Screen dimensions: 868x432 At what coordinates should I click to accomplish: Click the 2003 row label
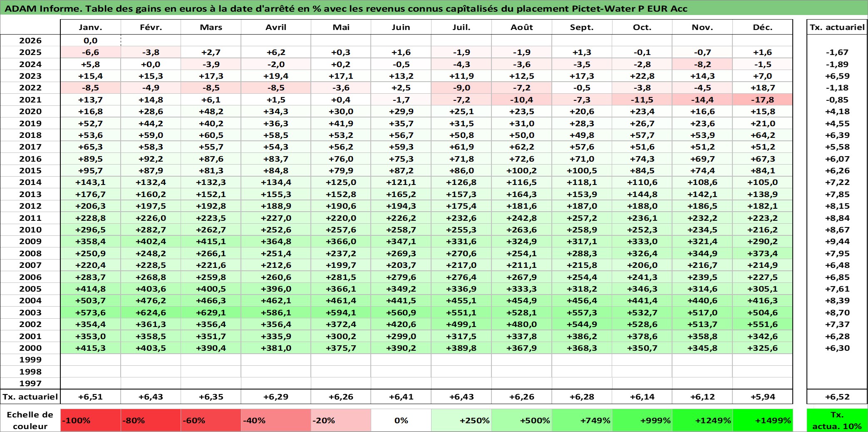[x=30, y=312]
